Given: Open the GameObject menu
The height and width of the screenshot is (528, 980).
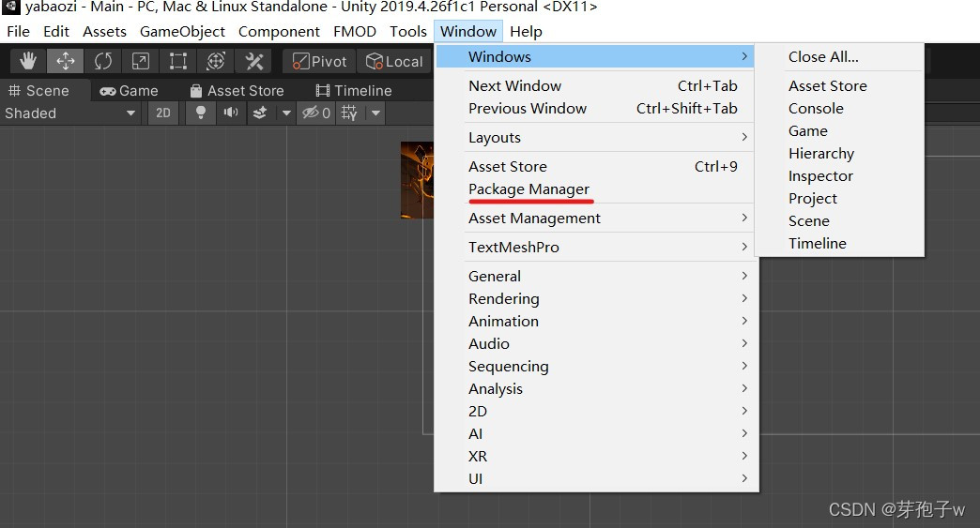Looking at the screenshot, I should point(182,31).
